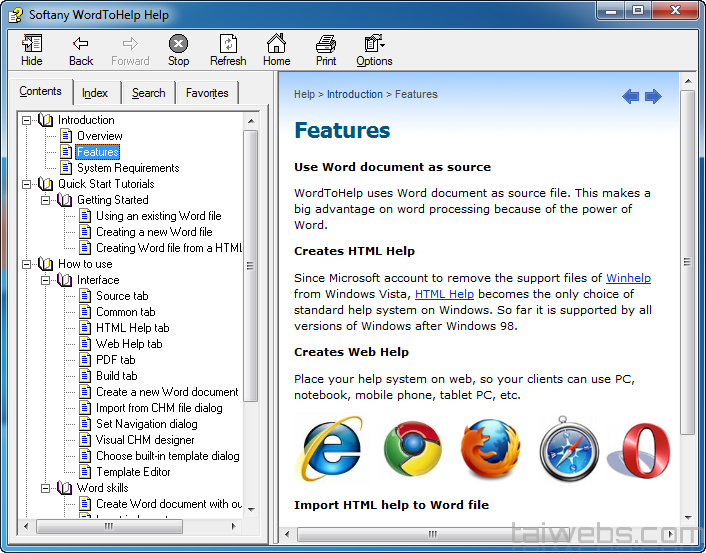Select System Requirements in the tree
This screenshot has height=553, width=706.
point(128,168)
